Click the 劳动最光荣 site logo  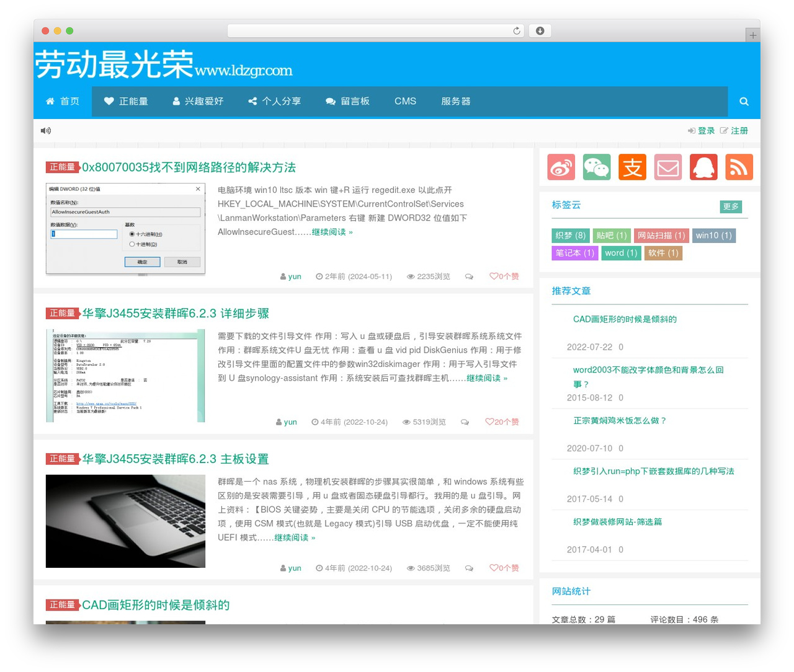coord(164,64)
